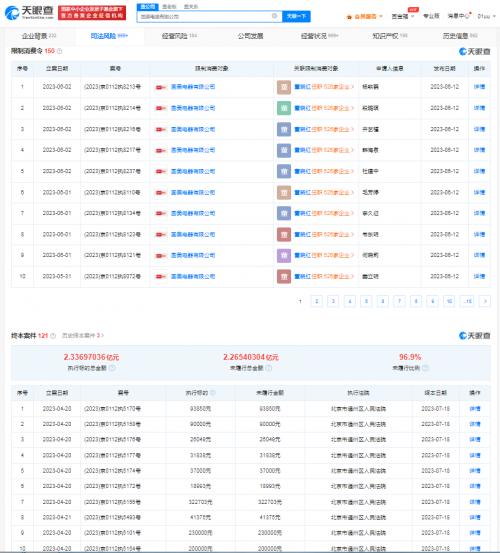Select the 司法风险 tab
The image size is (500, 553).
(109, 36)
